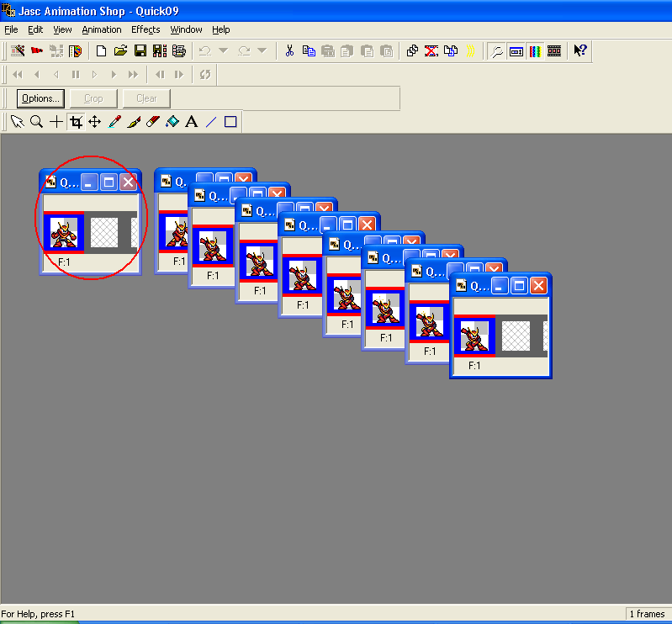Viewport: 672px width, 624px height.
Task: Toggle Onionskin with yellow waves icon
Action: coord(470,51)
